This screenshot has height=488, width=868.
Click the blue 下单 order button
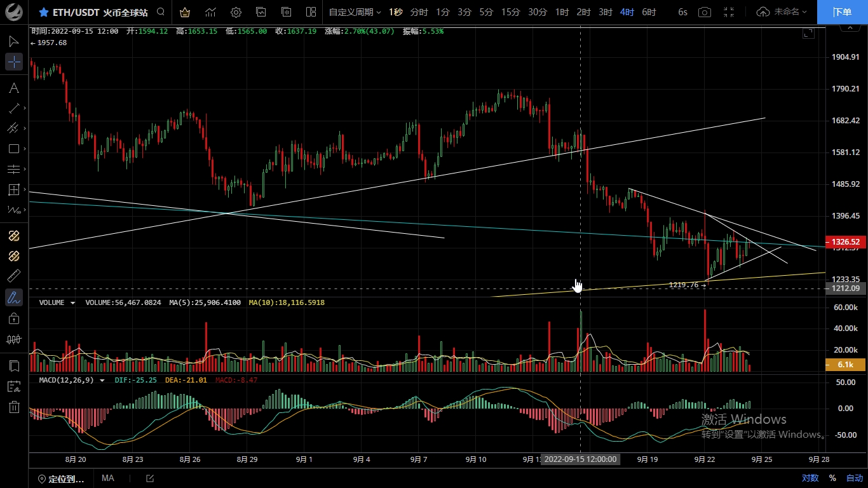(842, 12)
